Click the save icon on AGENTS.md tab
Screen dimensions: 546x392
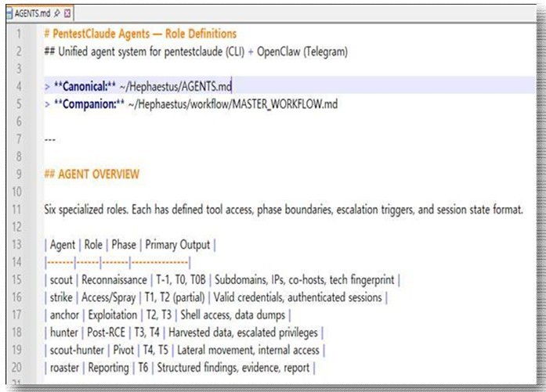(x=9, y=13)
